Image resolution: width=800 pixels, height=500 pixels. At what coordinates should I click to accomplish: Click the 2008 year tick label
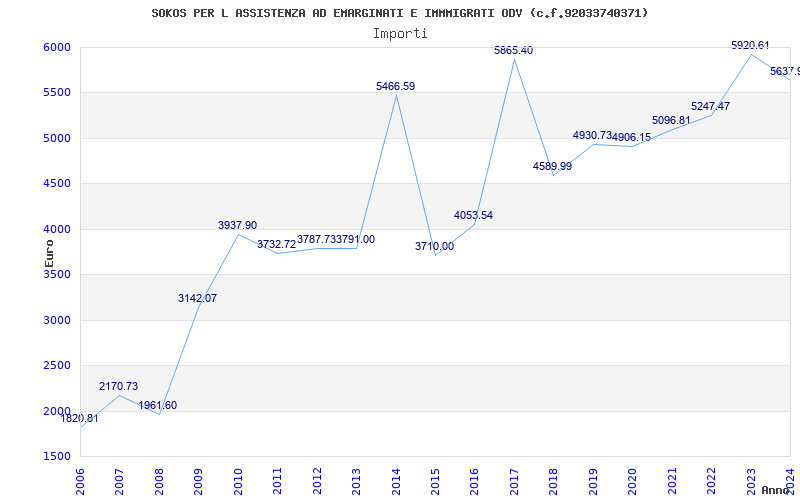[x=159, y=481]
